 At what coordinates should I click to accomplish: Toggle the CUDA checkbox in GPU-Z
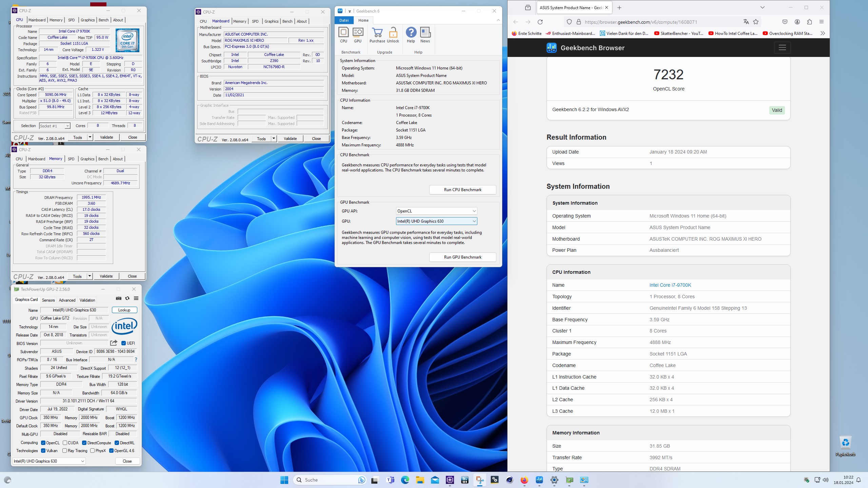[x=65, y=443]
